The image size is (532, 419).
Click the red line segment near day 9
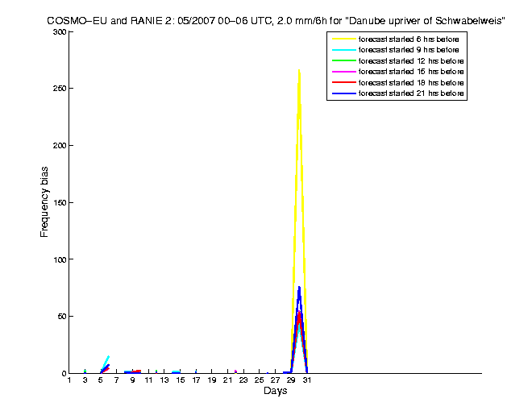(138, 371)
